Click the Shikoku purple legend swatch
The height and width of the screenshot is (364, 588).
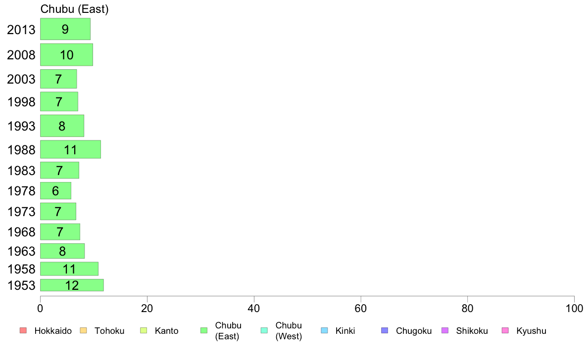(445, 330)
